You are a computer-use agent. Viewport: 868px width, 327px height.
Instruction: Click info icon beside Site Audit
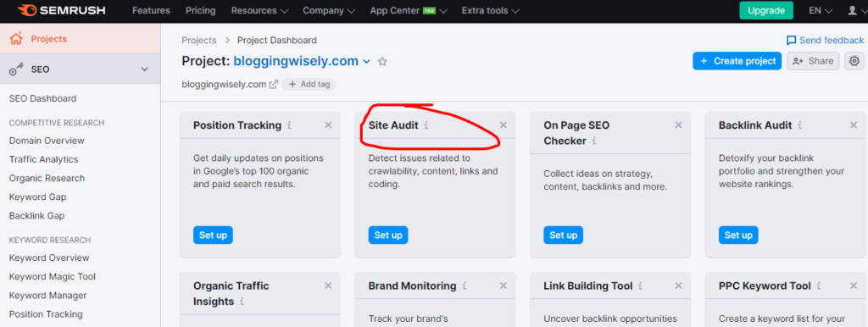426,125
